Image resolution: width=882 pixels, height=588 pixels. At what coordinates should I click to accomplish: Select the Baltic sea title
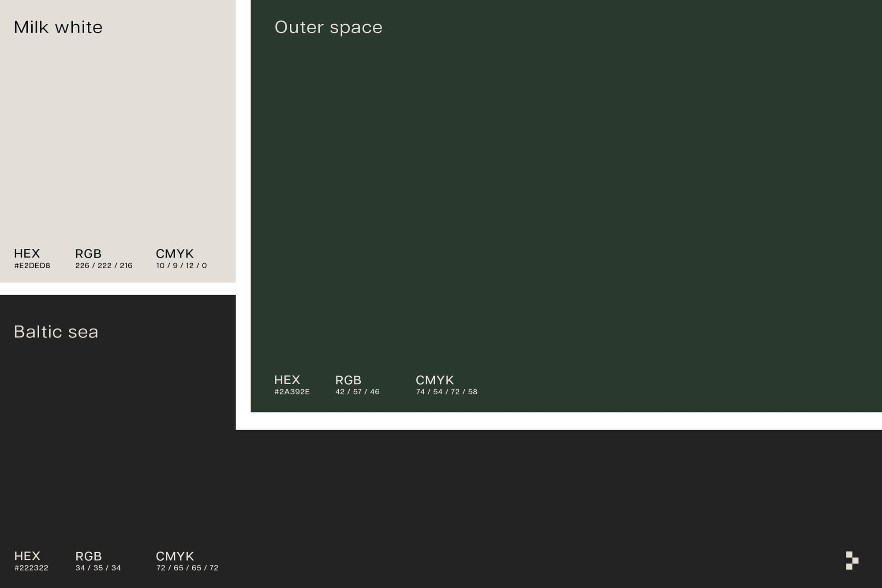pos(56,332)
